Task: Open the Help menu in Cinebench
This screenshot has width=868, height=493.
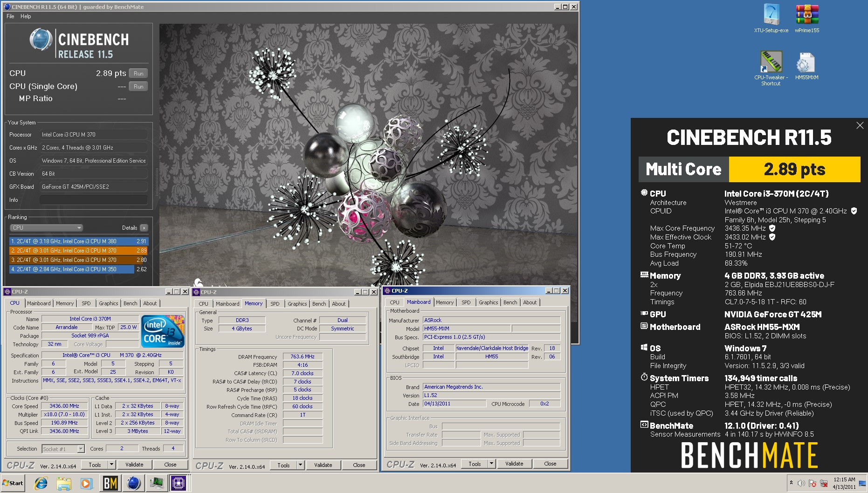Action: (26, 16)
